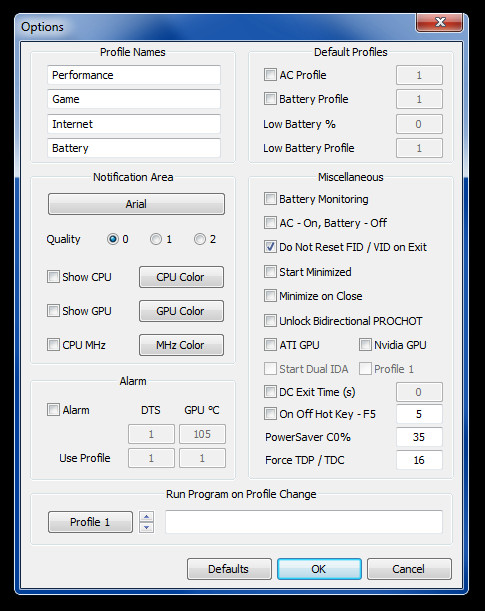Toggle the ATI GPU checkbox
485x611 pixels.
[x=270, y=344]
